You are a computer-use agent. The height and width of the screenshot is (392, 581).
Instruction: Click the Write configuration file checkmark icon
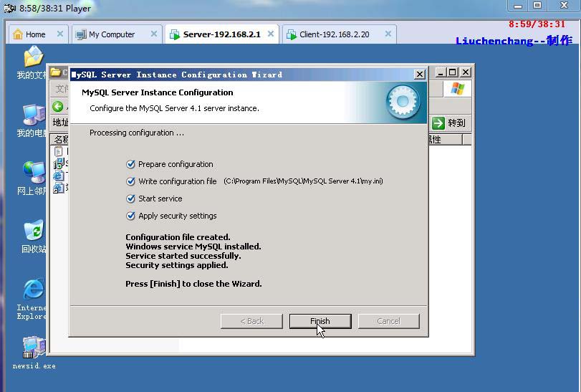[x=130, y=181]
